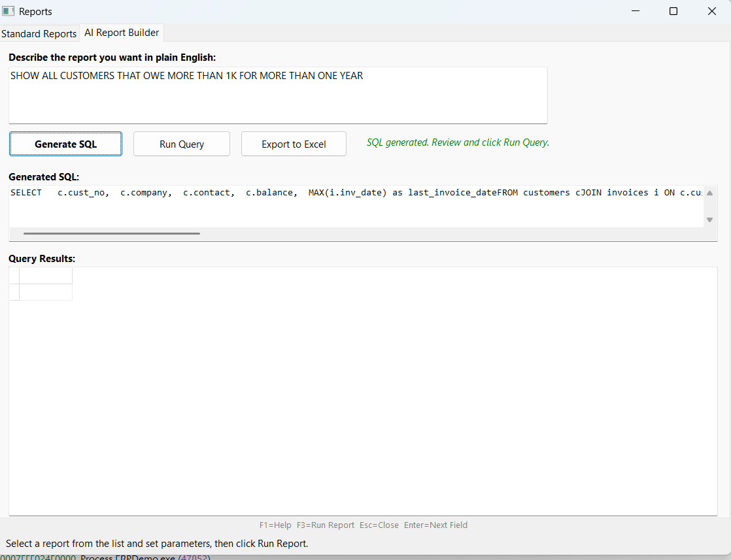Click the horizontal scrollbar under the SQL
Screen dimensions: 731x560
tap(111, 233)
